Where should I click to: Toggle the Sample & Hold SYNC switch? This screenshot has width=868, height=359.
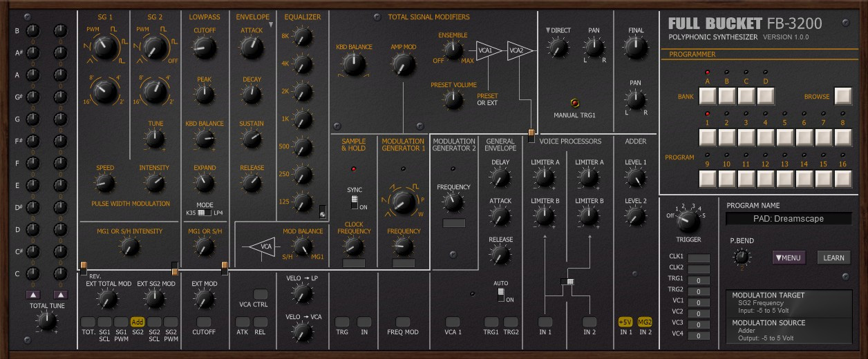pyautogui.click(x=355, y=202)
